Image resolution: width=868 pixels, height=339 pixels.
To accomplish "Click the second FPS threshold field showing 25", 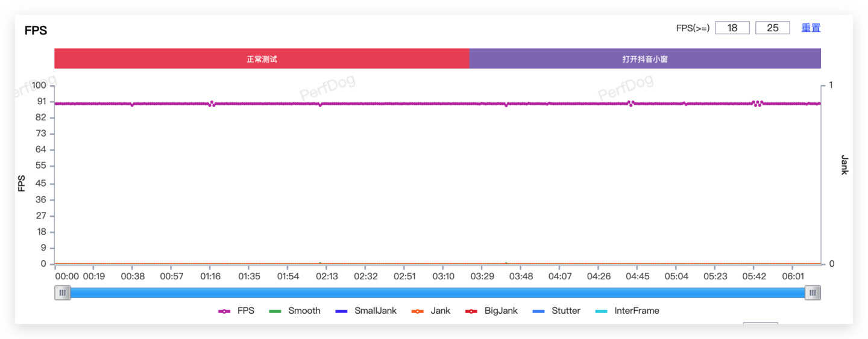I will coord(772,28).
